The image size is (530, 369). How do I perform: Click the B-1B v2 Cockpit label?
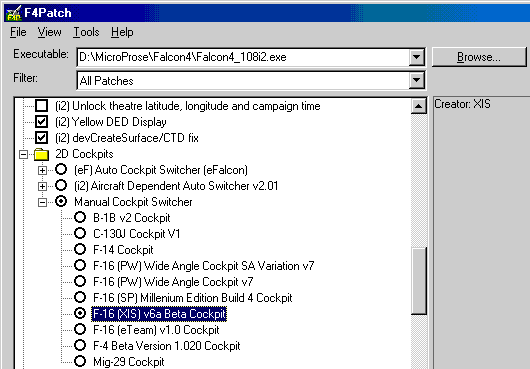coord(131,218)
